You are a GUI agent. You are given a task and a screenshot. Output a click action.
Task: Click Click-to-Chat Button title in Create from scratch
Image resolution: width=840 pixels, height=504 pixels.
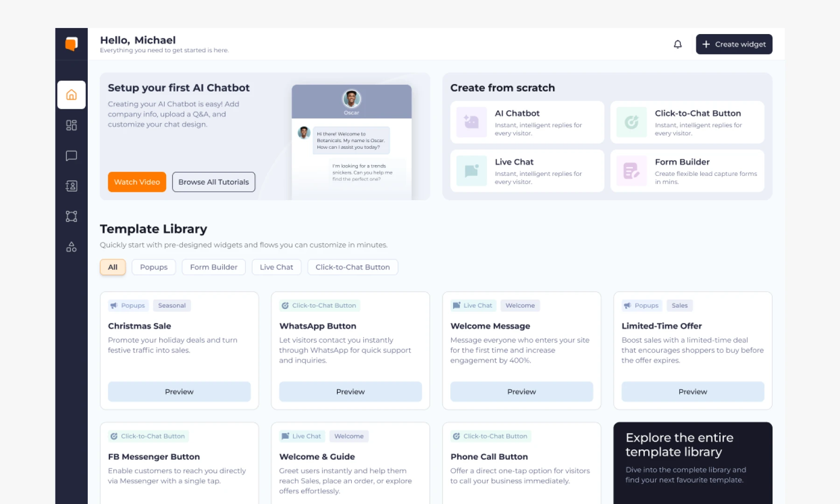(698, 113)
